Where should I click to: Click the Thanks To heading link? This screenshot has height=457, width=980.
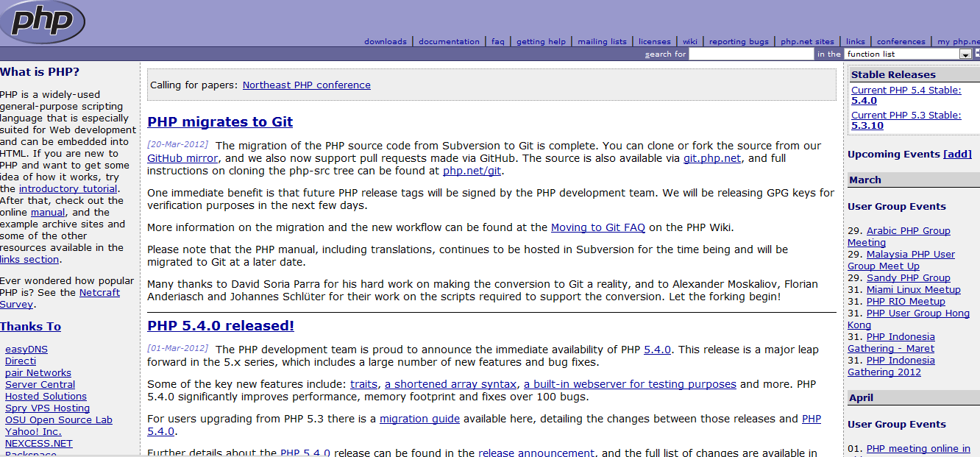pos(31,327)
